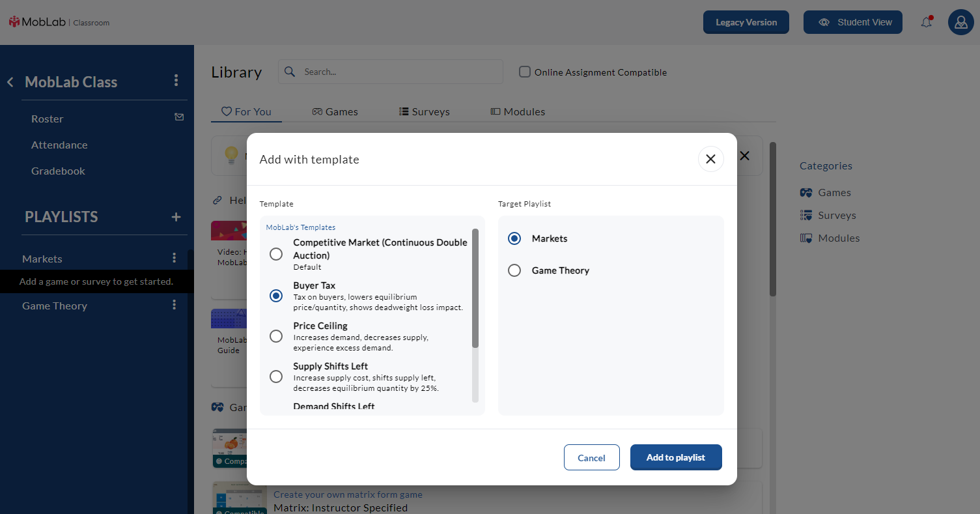
Task: Click the Library search field
Action: 391,72
